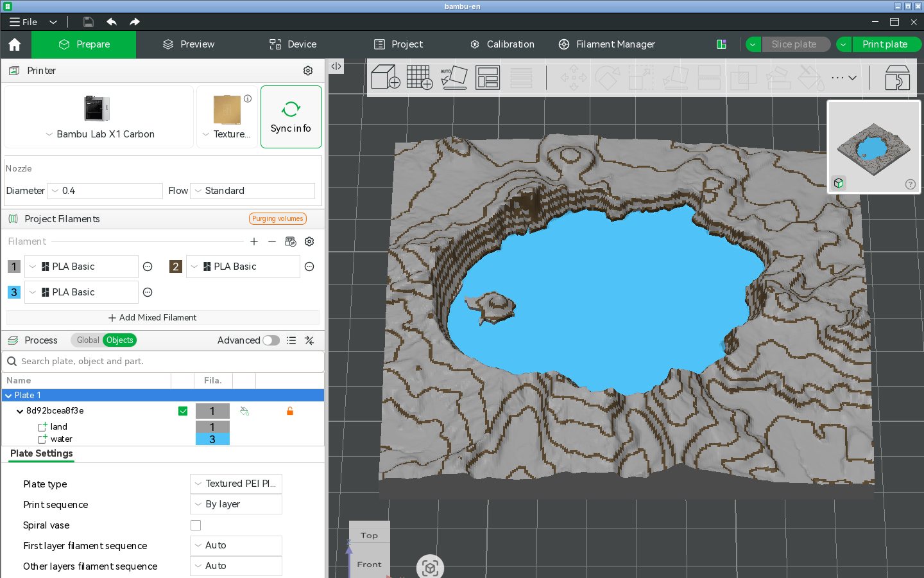Click the Print plate button

point(886,44)
